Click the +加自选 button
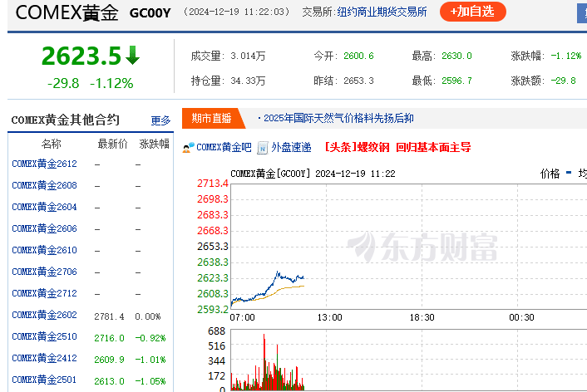Image resolution: width=587 pixels, height=392 pixels. click(x=473, y=12)
